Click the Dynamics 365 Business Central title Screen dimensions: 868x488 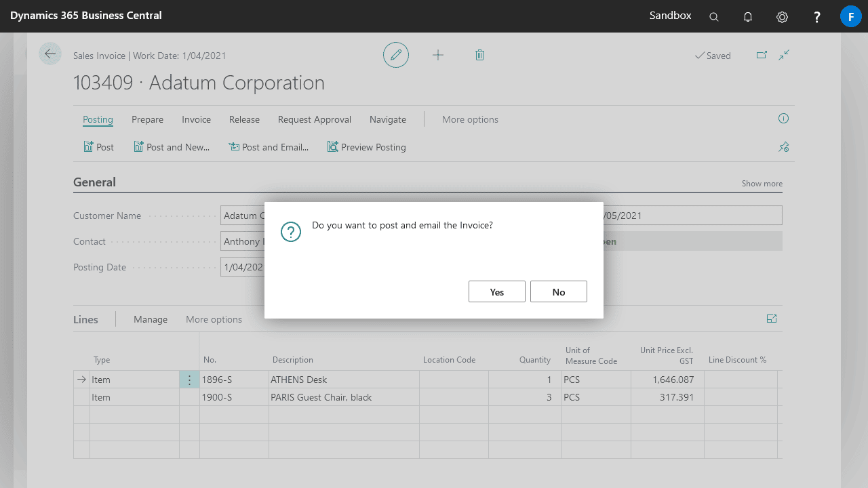coord(86,15)
